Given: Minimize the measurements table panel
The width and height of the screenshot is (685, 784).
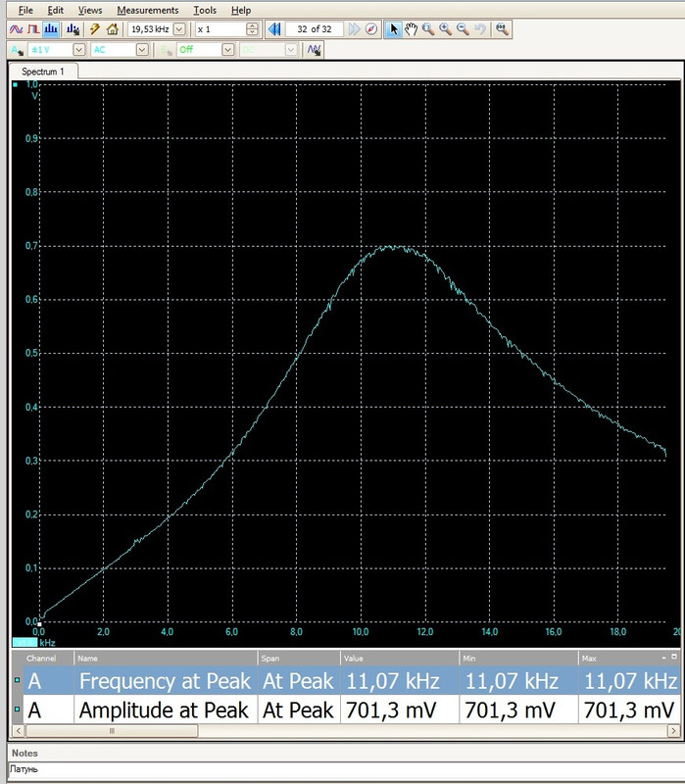Looking at the screenshot, I should (664, 657).
